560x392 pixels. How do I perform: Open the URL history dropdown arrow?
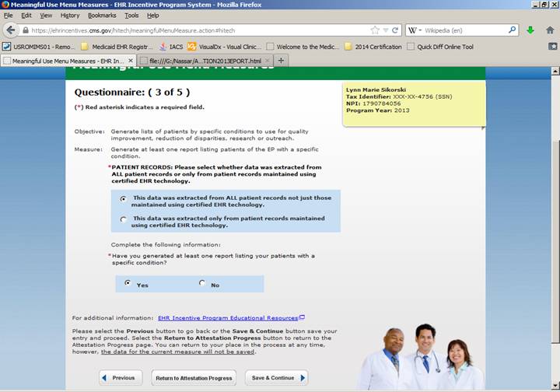tap(385, 30)
